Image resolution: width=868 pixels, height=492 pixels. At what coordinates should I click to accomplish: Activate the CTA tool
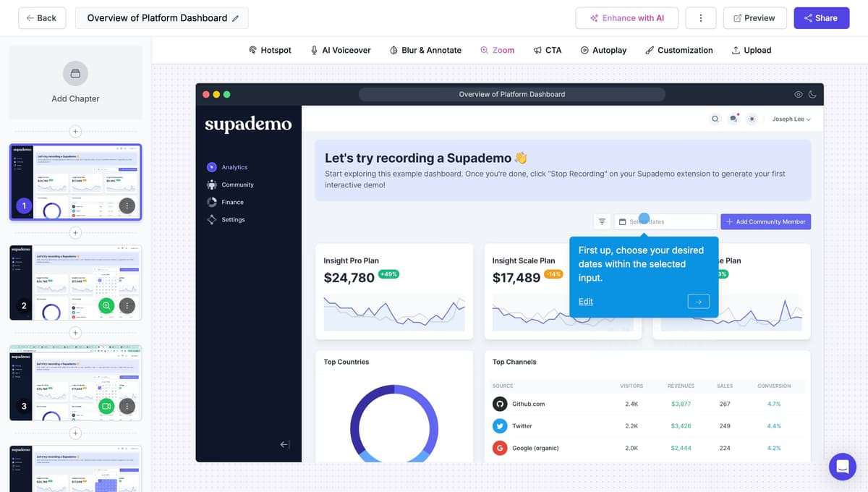tap(548, 50)
